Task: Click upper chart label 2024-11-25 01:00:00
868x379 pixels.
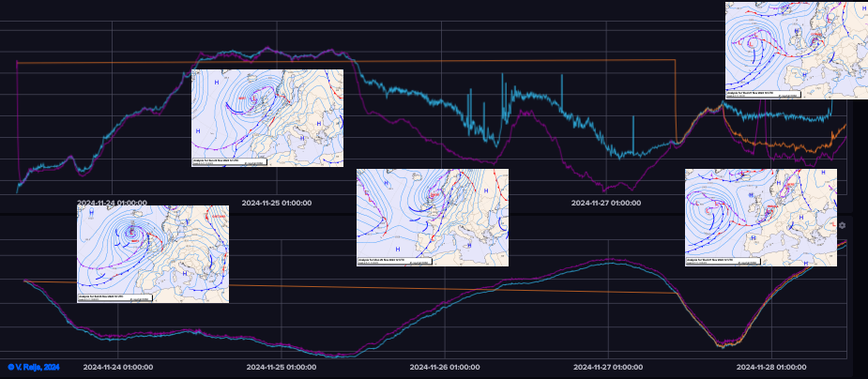Action: tap(276, 203)
